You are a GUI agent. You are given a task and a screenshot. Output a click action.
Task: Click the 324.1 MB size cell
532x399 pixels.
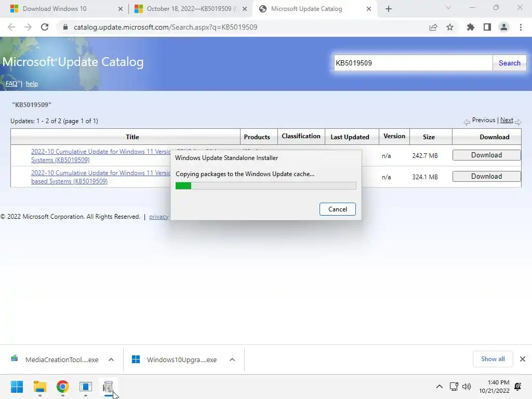coord(425,177)
